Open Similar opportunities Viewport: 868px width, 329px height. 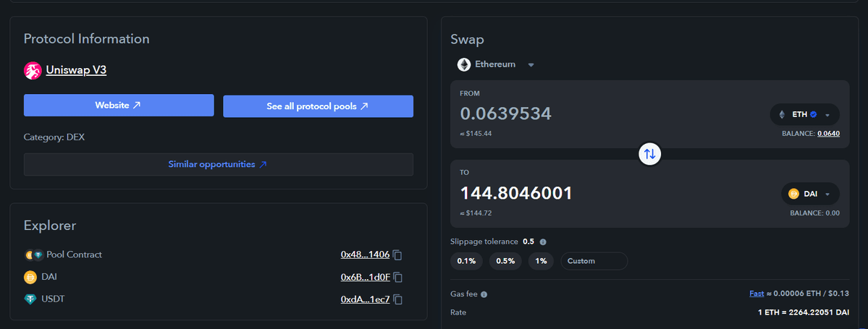[218, 164]
